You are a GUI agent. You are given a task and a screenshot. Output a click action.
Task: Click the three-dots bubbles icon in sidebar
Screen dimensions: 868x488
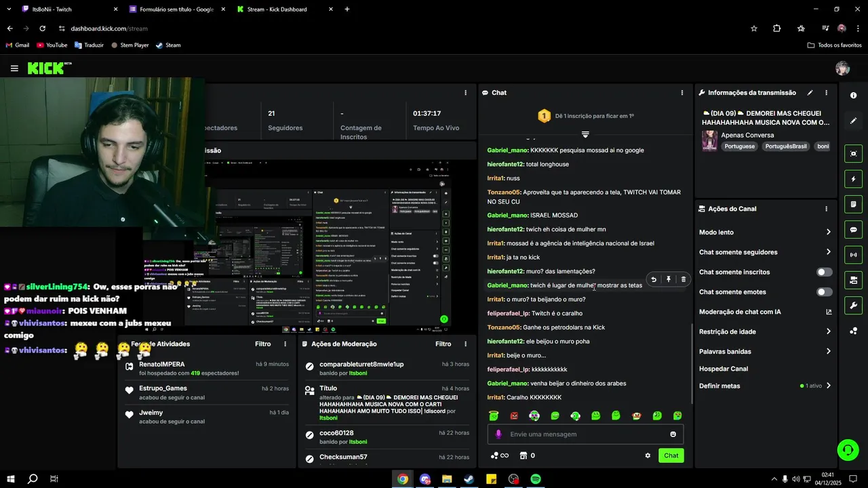coord(853,331)
